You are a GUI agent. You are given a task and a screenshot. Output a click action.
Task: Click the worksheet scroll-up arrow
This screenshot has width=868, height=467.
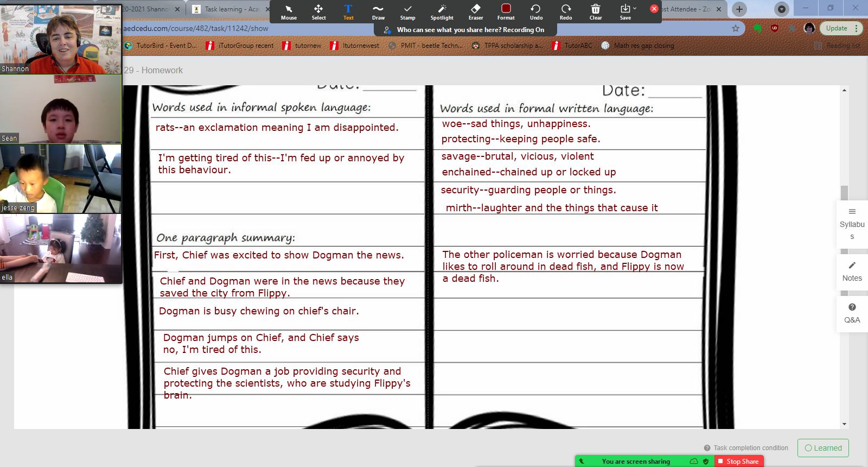tap(844, 90)
